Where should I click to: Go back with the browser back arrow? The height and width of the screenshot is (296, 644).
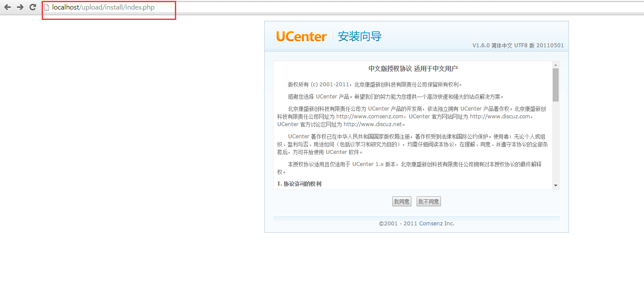click(7, 7)
